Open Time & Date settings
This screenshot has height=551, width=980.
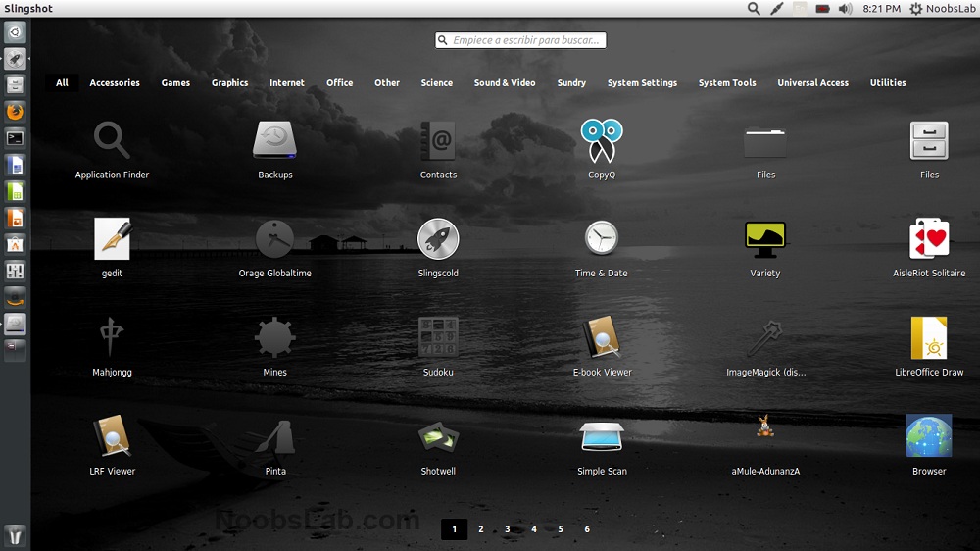click(x=602, y=237)
